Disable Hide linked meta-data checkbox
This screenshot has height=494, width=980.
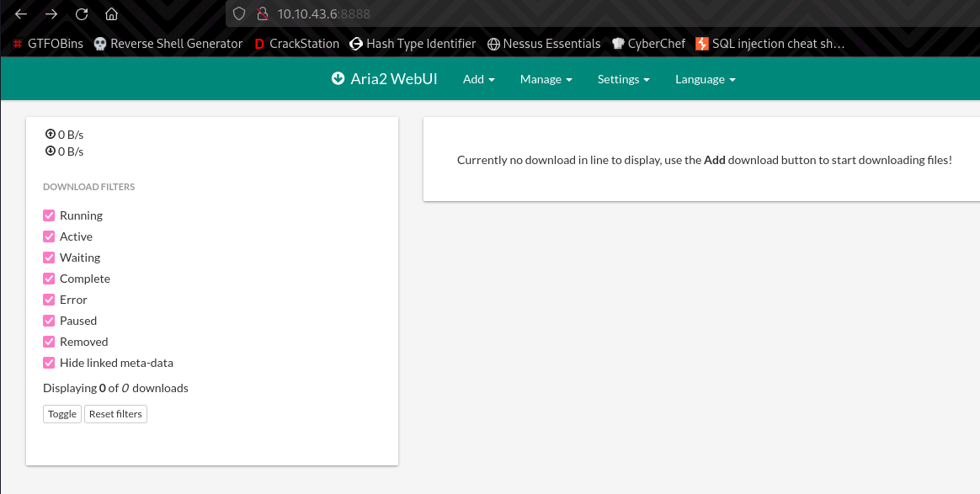point(49,363)
